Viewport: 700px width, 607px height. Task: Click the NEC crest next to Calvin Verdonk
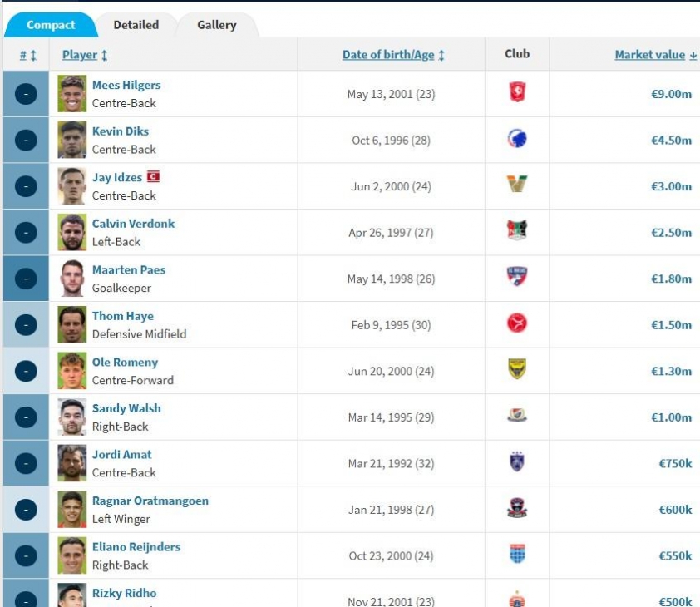pos(517,230)
